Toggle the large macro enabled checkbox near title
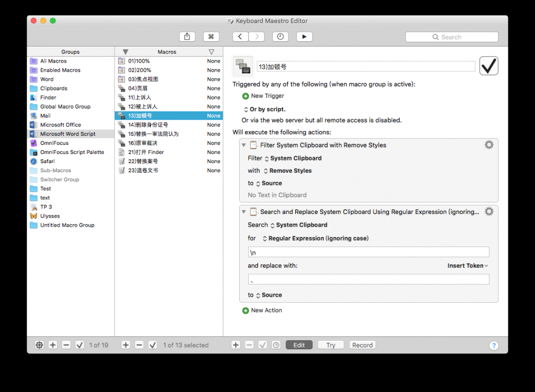 (488, 65)
